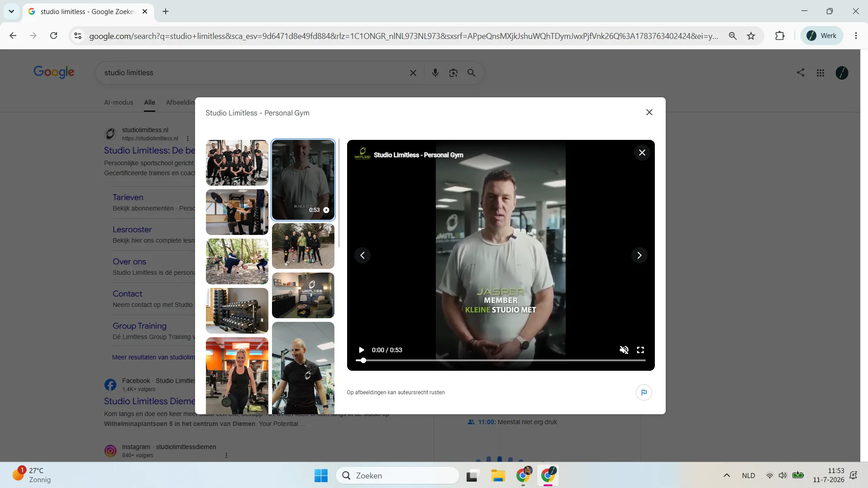
Task: Open the bald trainer photo thumbnail
Action: pos(303,368)
